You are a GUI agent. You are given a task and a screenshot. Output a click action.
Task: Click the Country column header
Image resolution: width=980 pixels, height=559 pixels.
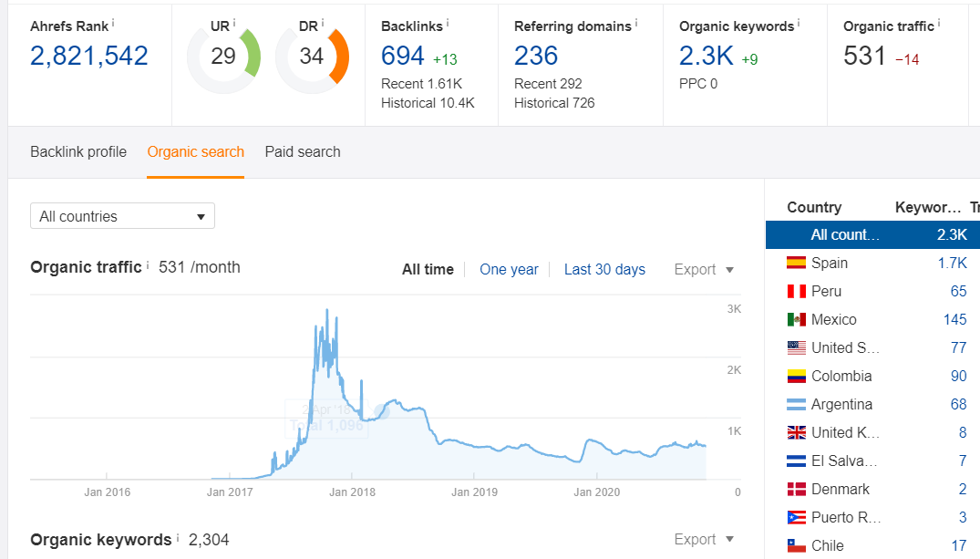click(x=814, y=207)
